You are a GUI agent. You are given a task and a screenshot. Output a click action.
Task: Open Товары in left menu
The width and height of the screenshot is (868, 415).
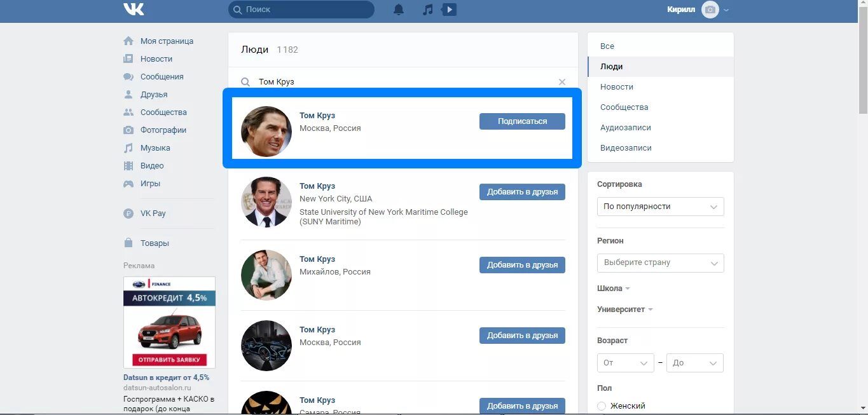(x=155, y=243)
